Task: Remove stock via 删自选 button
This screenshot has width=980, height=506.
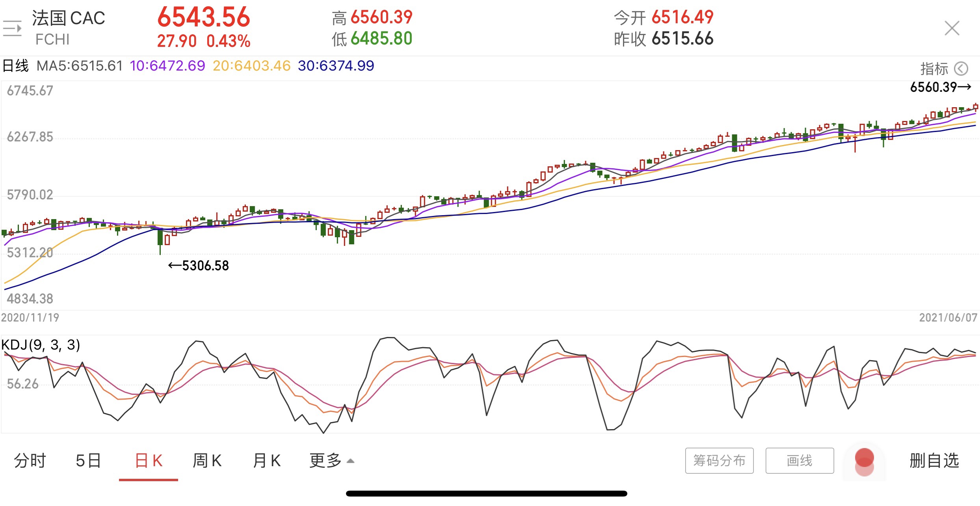Action: pyautogui.click(x=934, y=460)
